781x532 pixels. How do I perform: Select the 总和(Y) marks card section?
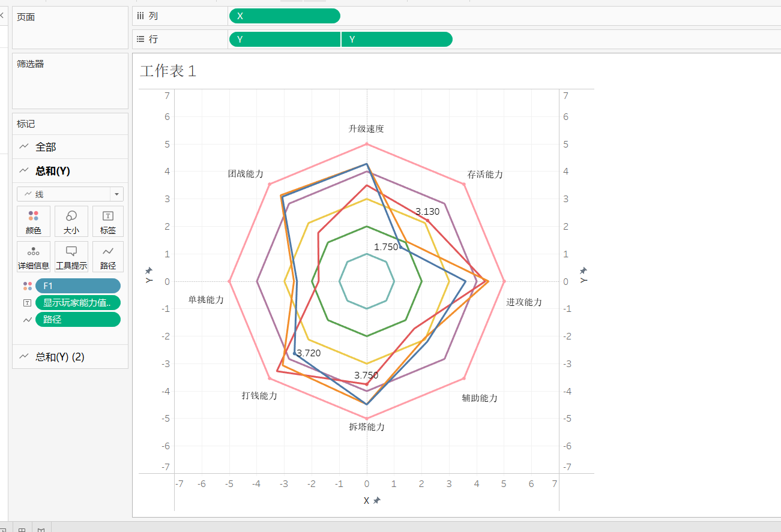tap(70, 171)
